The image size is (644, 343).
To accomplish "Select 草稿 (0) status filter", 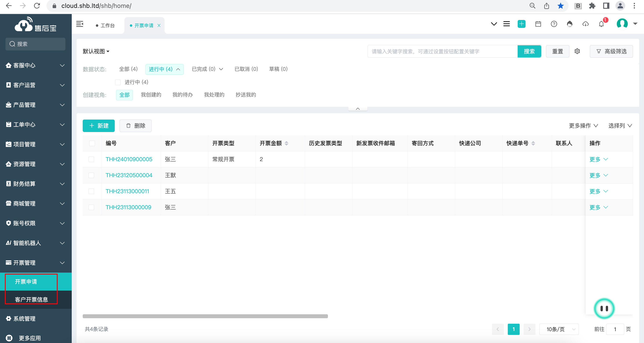I will (278, 69).
